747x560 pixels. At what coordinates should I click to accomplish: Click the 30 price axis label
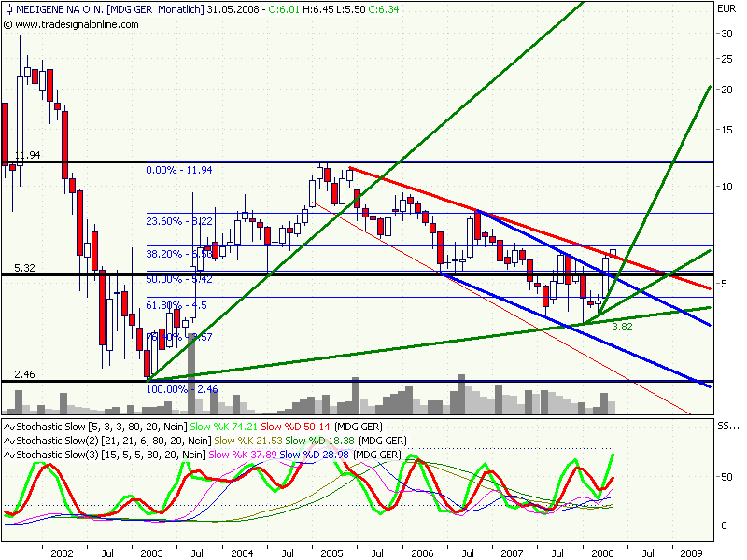(x=726, y=34)
